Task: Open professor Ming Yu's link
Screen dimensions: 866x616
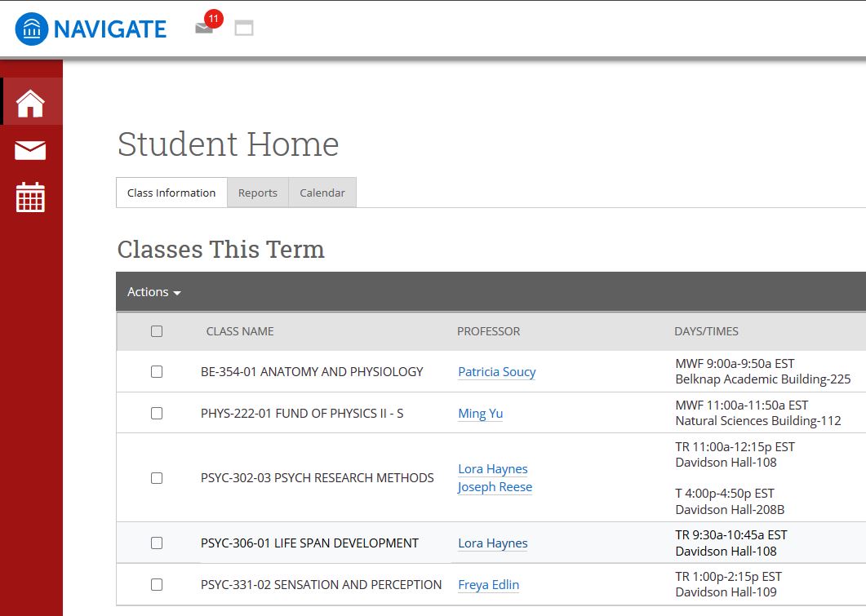Action: coord(480,414)
